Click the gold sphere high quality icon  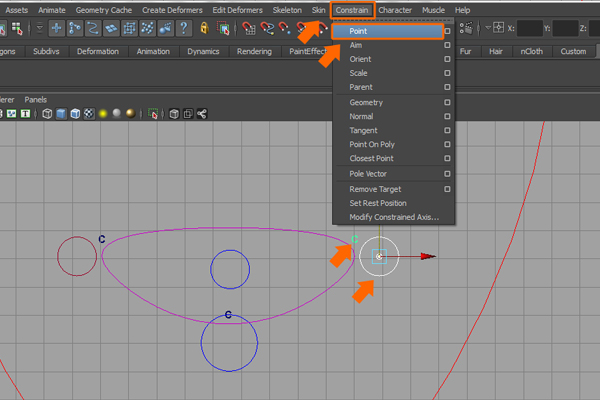click(x=130, y=113)
